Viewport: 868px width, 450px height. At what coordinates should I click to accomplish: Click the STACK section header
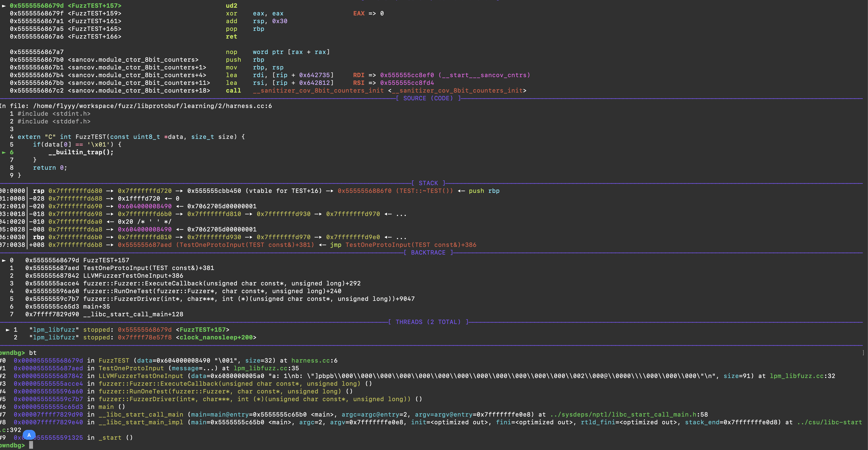(428, 183)
